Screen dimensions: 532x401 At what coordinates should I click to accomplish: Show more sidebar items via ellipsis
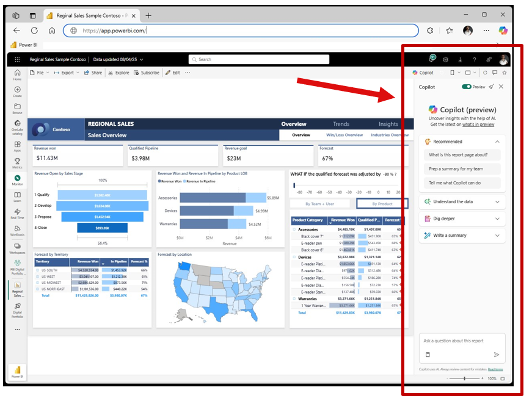pyautogui.click(x=17, y=329)
